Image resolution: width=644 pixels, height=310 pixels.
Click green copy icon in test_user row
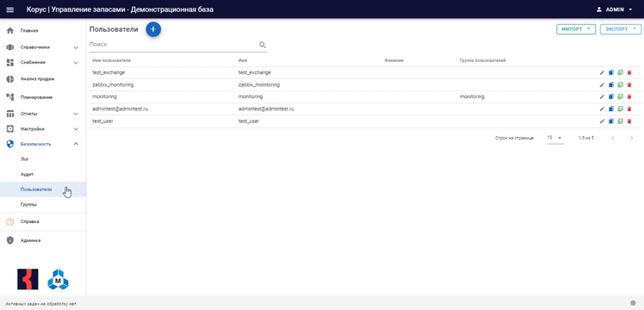(620, 121)
